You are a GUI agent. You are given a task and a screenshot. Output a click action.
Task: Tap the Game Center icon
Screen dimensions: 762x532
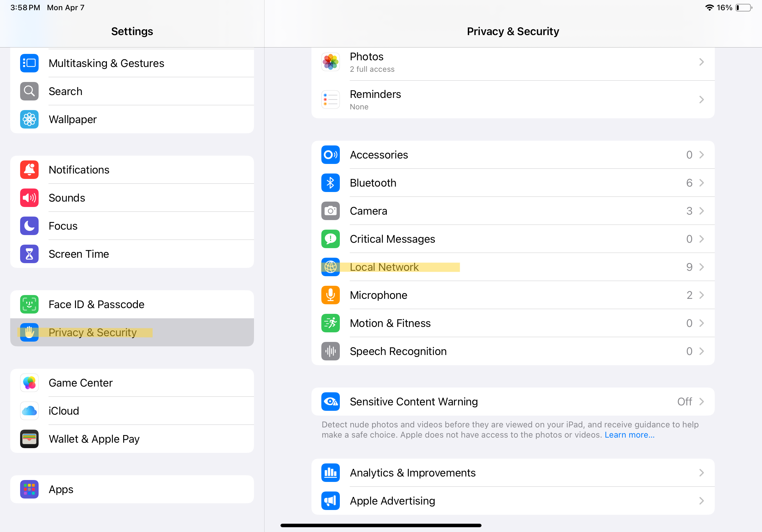point(29,383)
